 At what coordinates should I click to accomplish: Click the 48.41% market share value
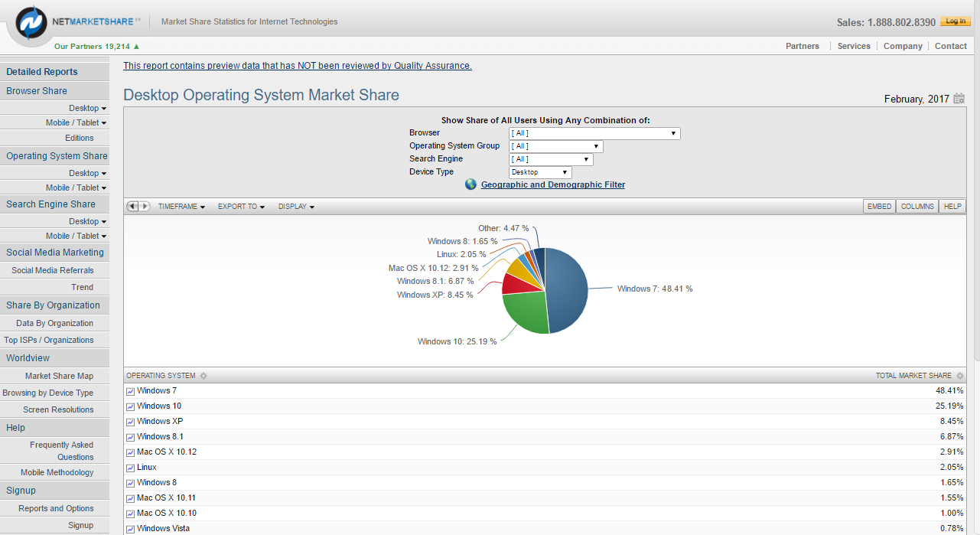coord(949,390)
